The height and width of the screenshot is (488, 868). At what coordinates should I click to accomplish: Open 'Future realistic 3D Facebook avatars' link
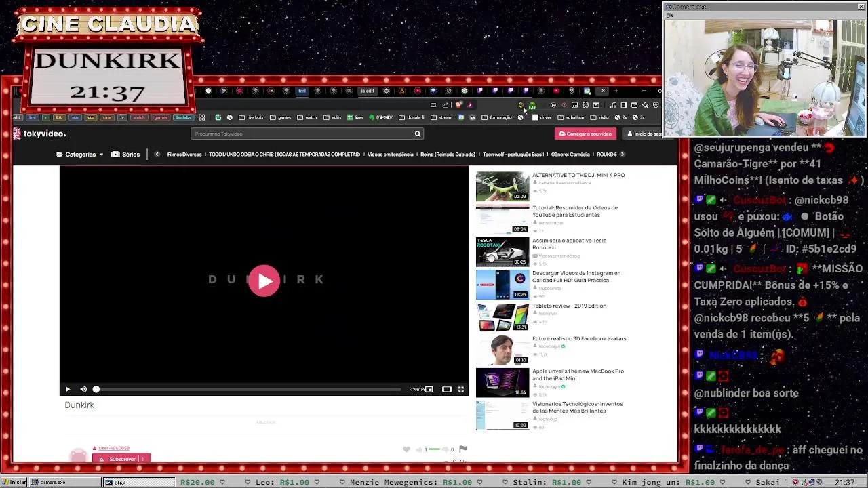point(579,338)
